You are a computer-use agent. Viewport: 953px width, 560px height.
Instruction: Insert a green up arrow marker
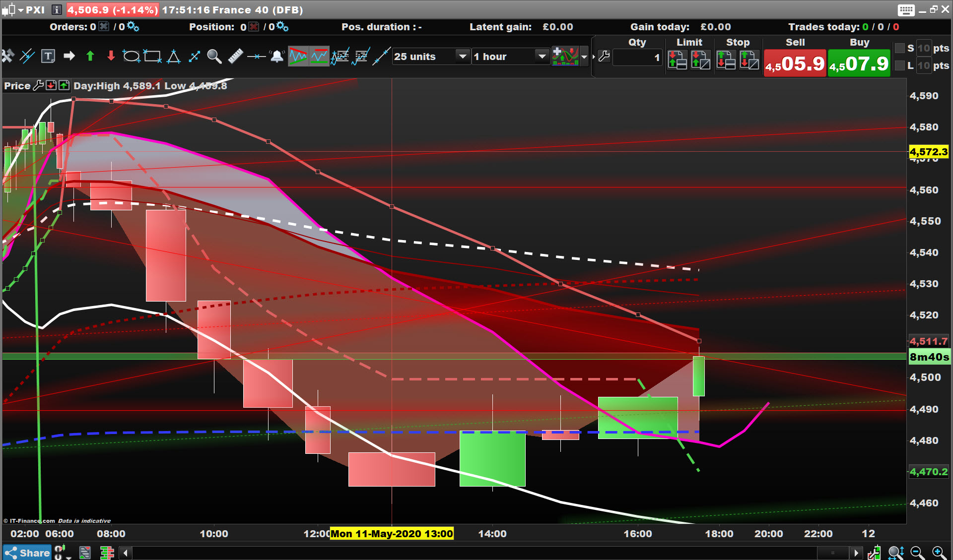click(90, 57)
